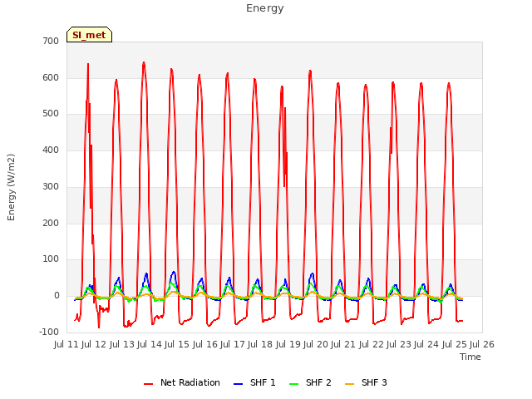Click the Energy chart title

coord(265,8)
